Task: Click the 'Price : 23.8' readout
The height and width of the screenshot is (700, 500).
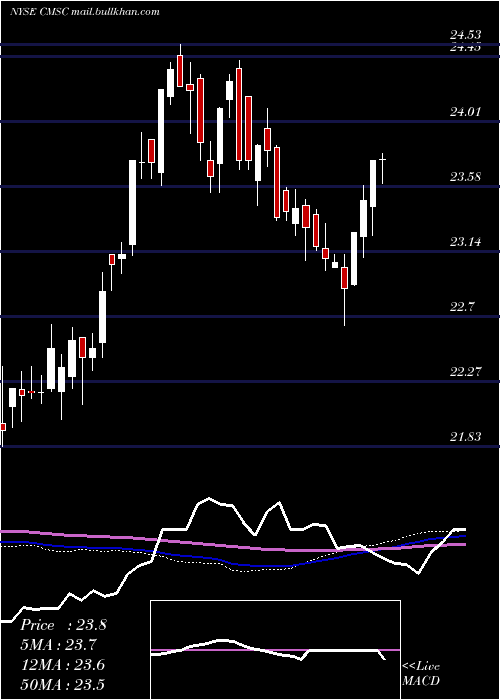Action: (x=63, y=625)
